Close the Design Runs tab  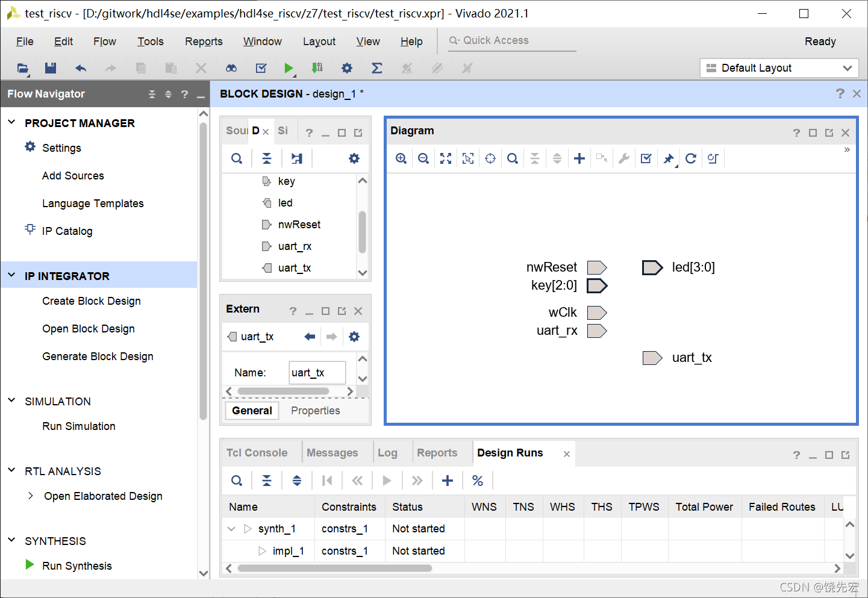coord(567,454)
